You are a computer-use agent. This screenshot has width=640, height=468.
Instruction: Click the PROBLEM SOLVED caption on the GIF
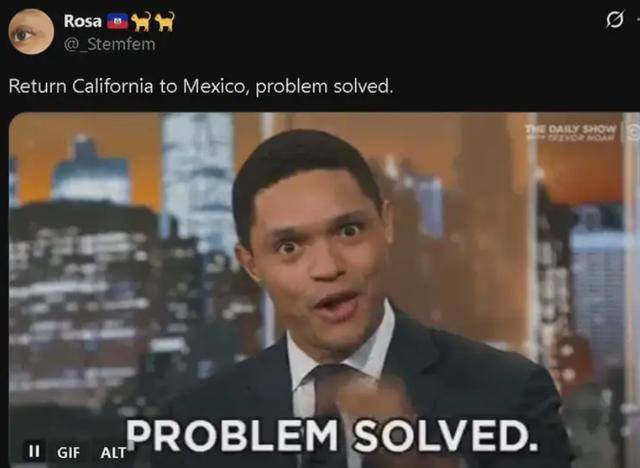click(332, 435)
